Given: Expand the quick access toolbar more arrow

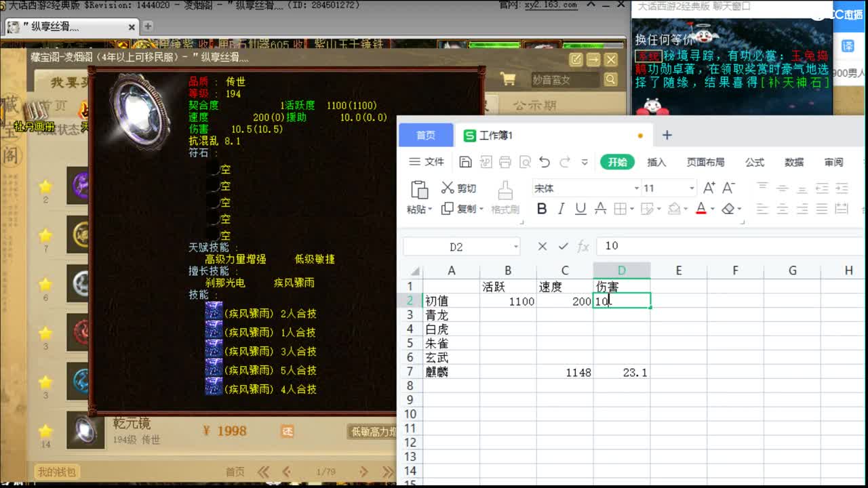Looking at the screenshot, I should [x=585, y=163].
